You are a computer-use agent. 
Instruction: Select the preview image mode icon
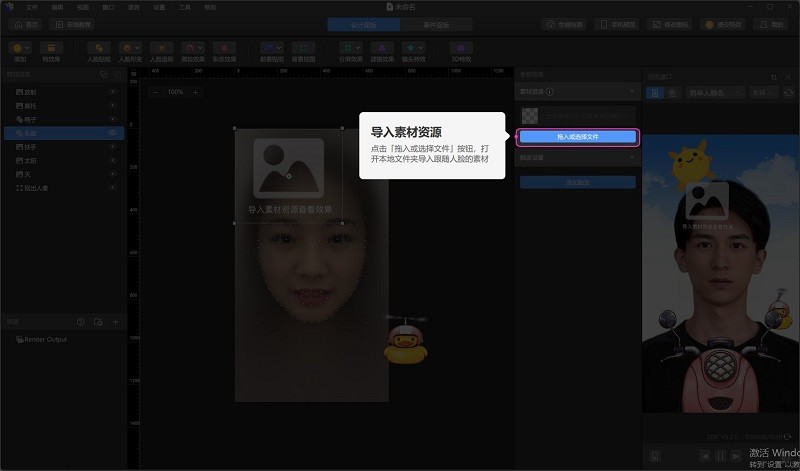655,93
